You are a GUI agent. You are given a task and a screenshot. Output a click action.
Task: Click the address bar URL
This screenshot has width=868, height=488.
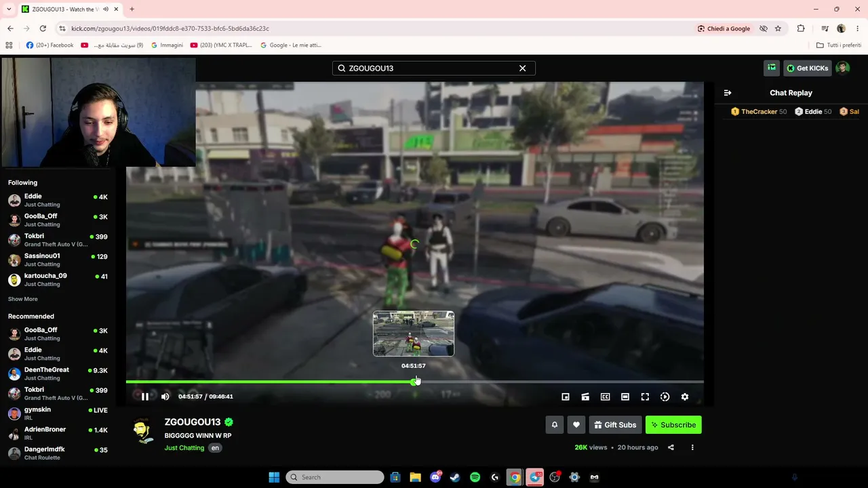pos(170,28)
